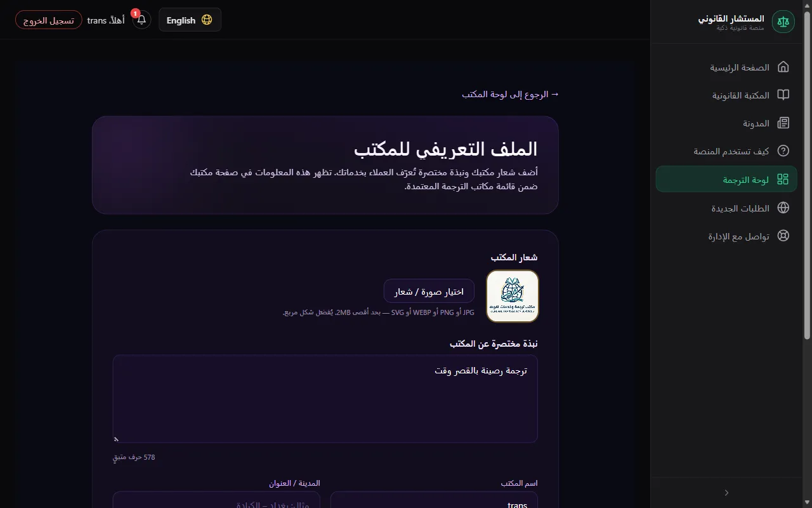Open تواصل مع الإدارة menu item

pyautogui.click(x=726, y=236)
